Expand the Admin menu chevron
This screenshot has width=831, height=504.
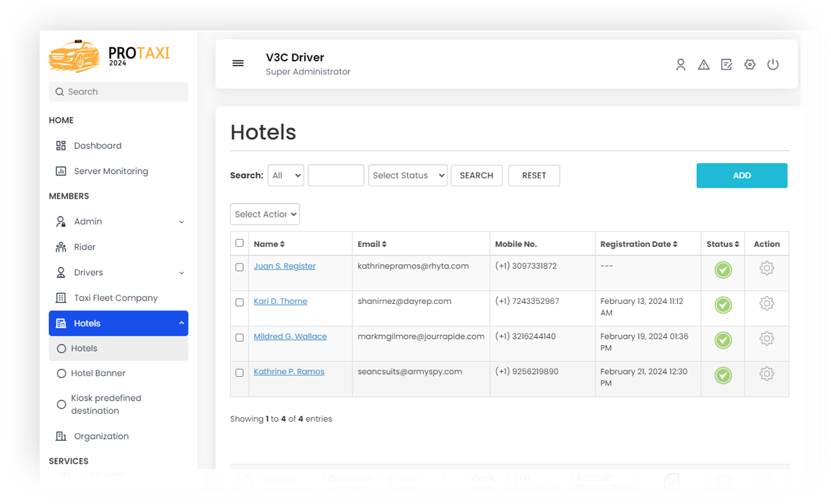pyautogui.click(x=181, y=222)
